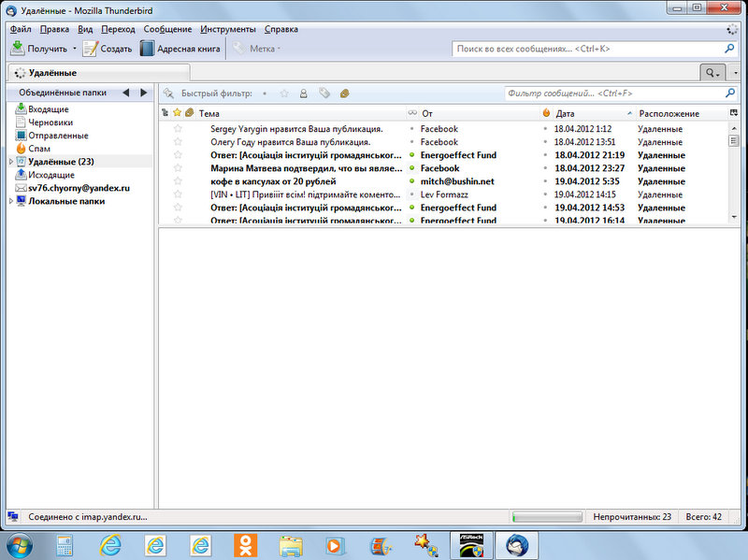
Task: Sort messages by the От column
Action: coord(479,113)
